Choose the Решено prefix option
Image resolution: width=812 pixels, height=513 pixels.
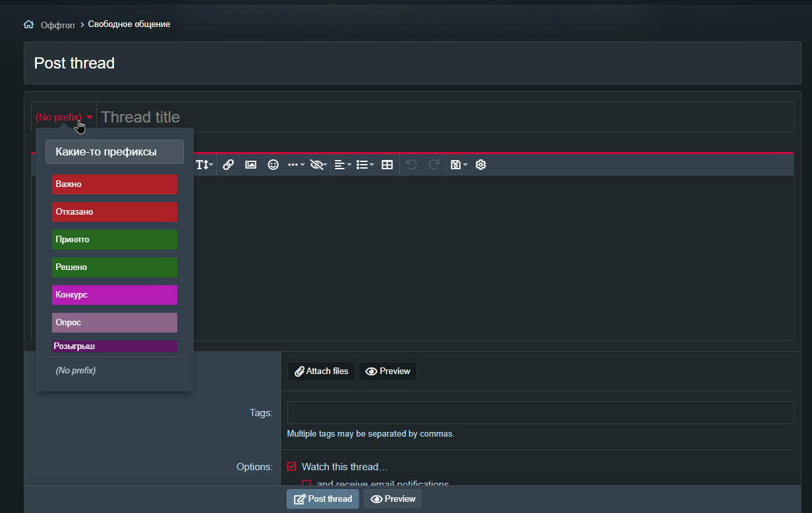[115, 267]
